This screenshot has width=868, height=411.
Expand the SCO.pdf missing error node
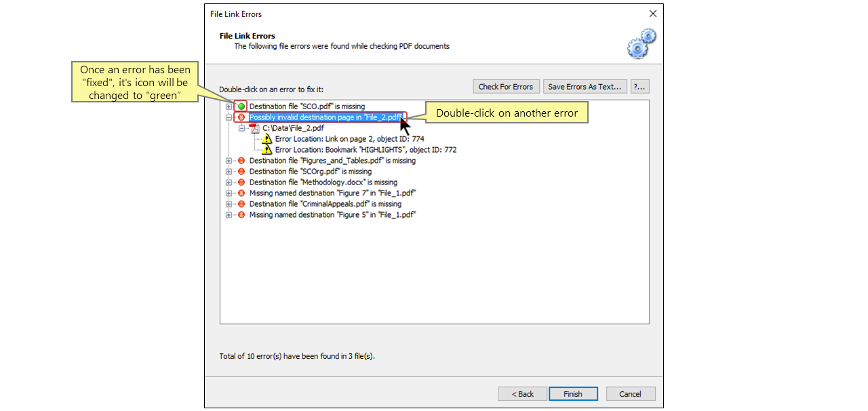(x=228, y=106)
